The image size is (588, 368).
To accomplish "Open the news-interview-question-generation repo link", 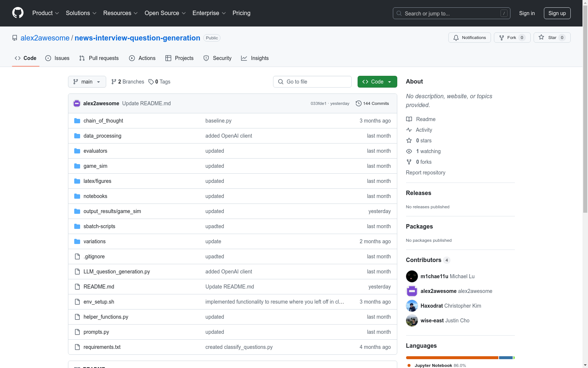I will (x=137, y=38).
